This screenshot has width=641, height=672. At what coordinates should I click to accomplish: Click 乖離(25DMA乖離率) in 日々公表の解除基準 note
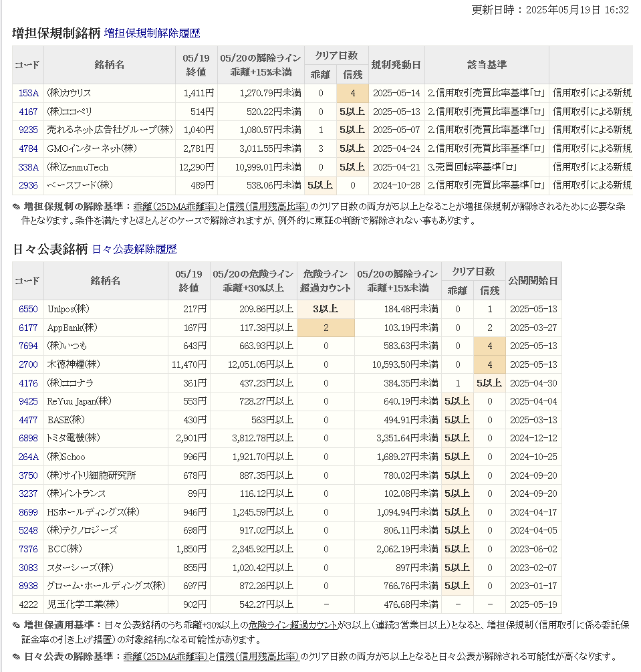coord(166,657)
